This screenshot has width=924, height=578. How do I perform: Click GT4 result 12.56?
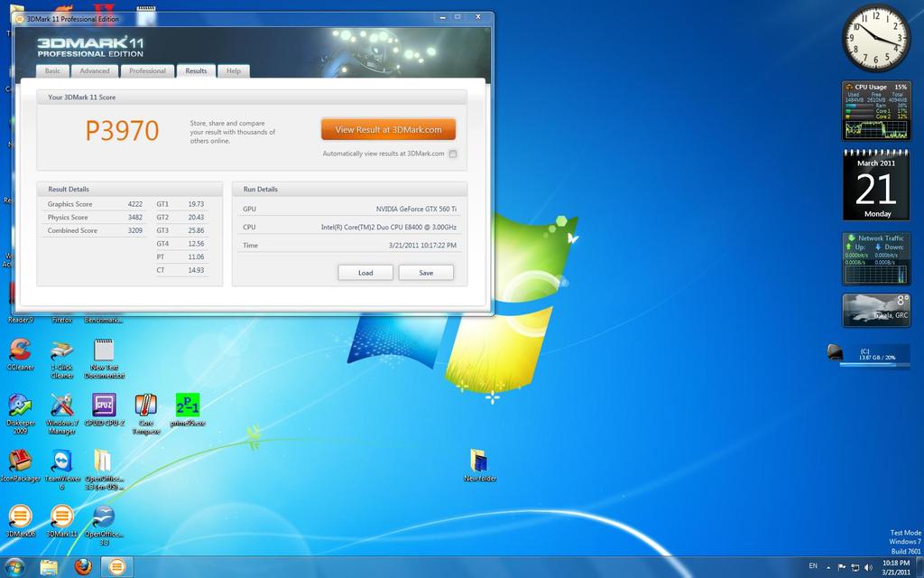point(196,244)
